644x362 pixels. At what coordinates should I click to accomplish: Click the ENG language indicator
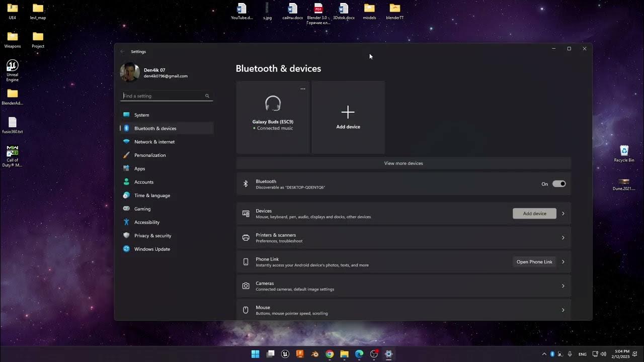583,354
